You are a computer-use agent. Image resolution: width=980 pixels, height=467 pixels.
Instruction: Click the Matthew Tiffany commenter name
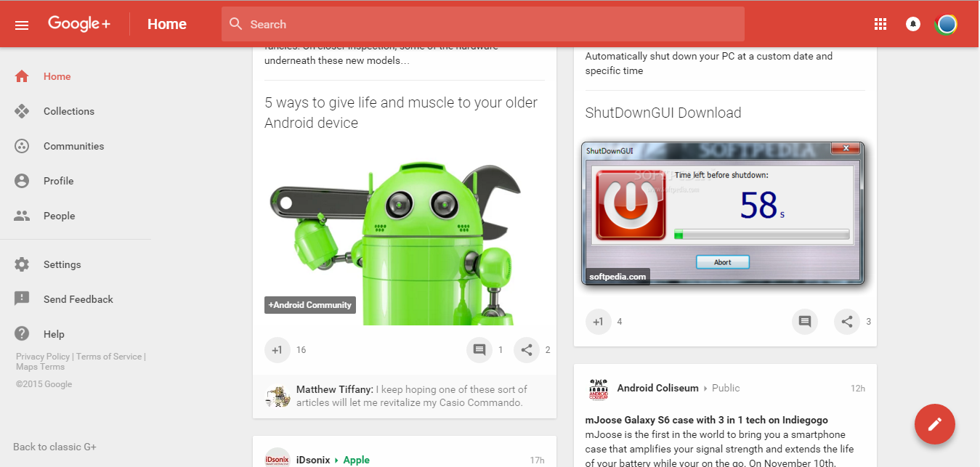pos(335,389)
